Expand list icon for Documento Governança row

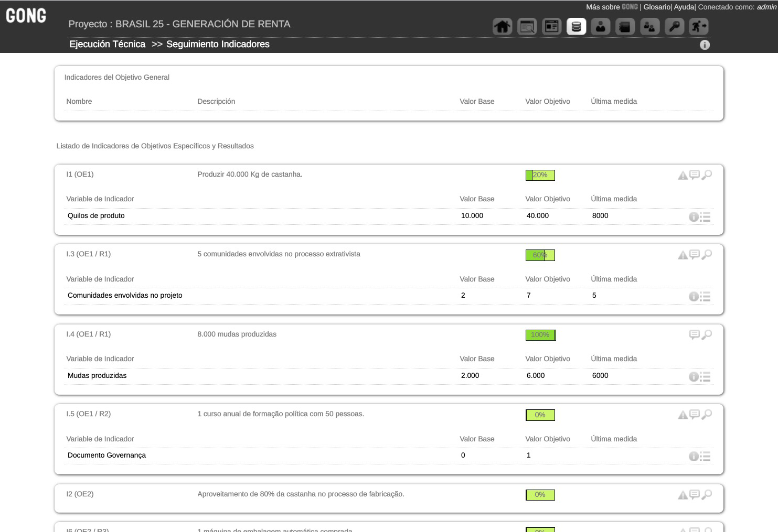coord(705,457)
